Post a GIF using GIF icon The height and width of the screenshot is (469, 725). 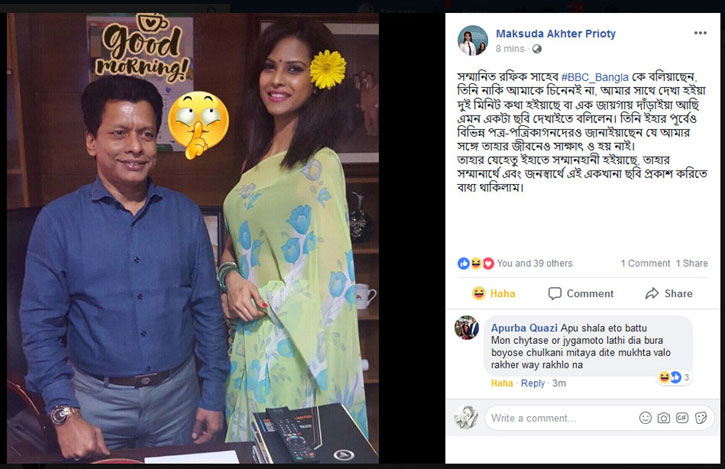point(682,418)
